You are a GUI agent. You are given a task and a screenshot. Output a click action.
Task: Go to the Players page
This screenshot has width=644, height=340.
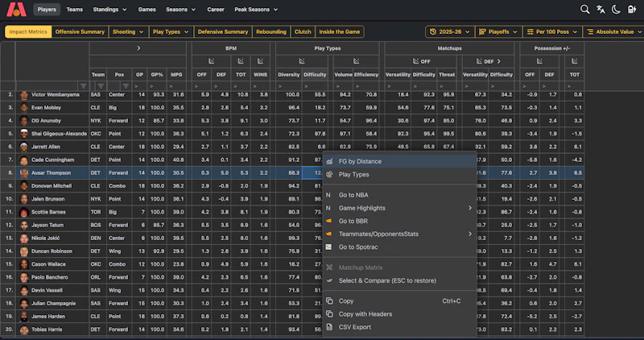[x=47, y=10]
